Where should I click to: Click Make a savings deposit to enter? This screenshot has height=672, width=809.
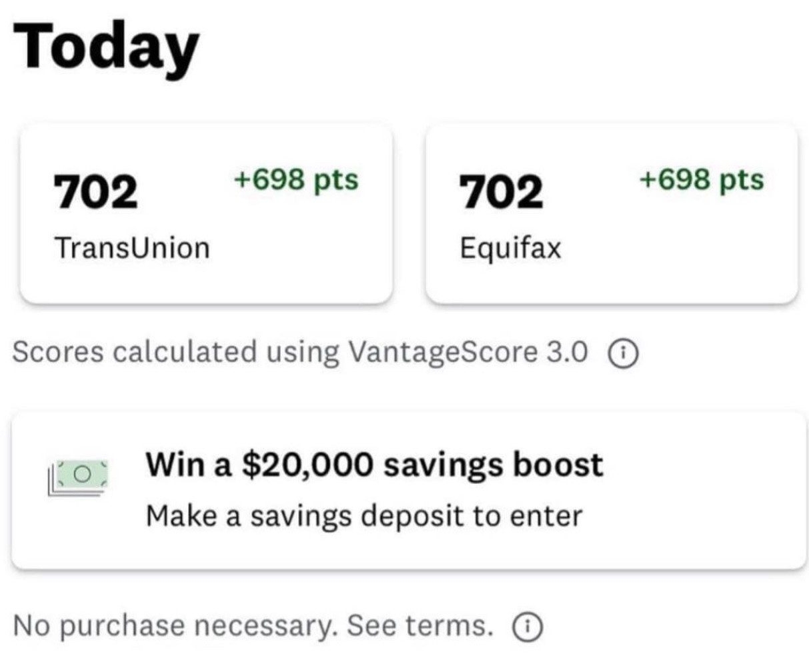[x=364, y=516]
